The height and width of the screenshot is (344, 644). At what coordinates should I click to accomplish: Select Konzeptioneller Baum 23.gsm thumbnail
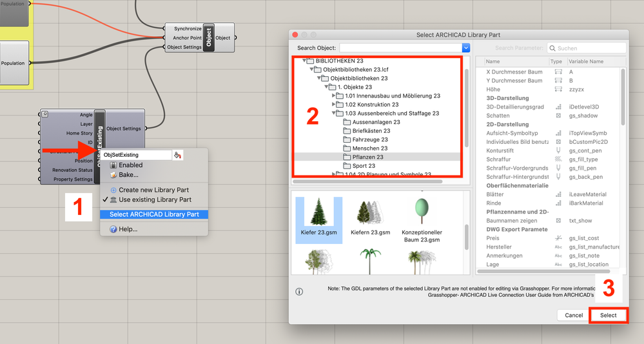point(422,220)
